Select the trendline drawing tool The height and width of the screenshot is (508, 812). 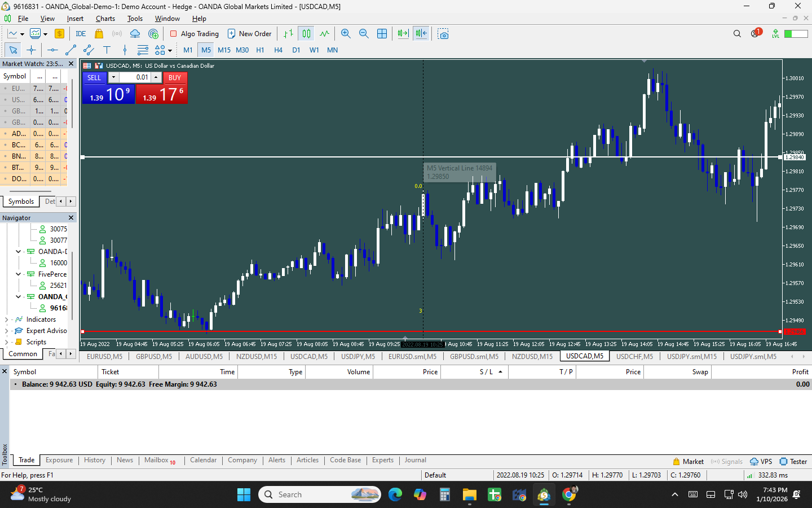[x=70, y=50]
